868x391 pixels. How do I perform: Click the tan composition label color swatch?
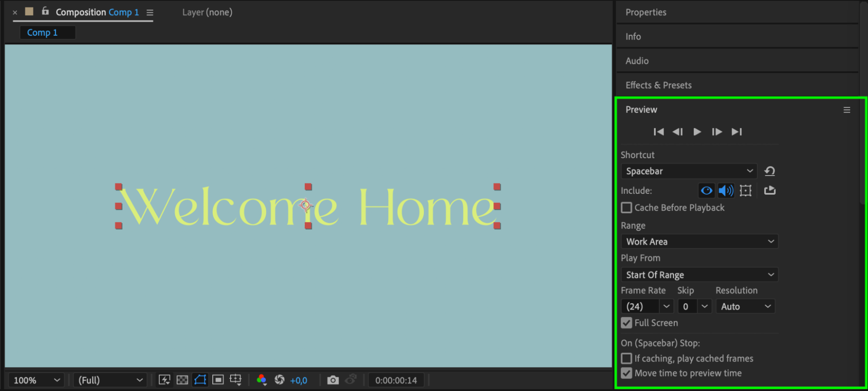point(29,11)
